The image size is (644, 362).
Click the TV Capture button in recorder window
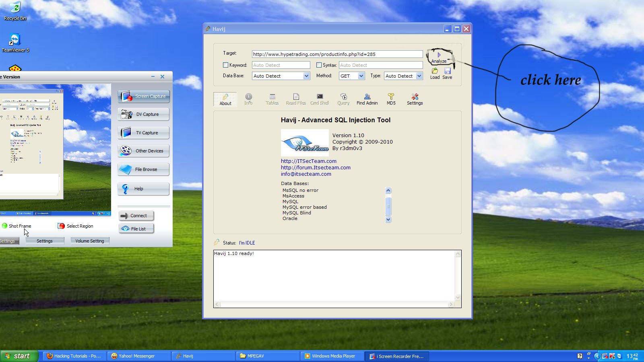(144, 133)
